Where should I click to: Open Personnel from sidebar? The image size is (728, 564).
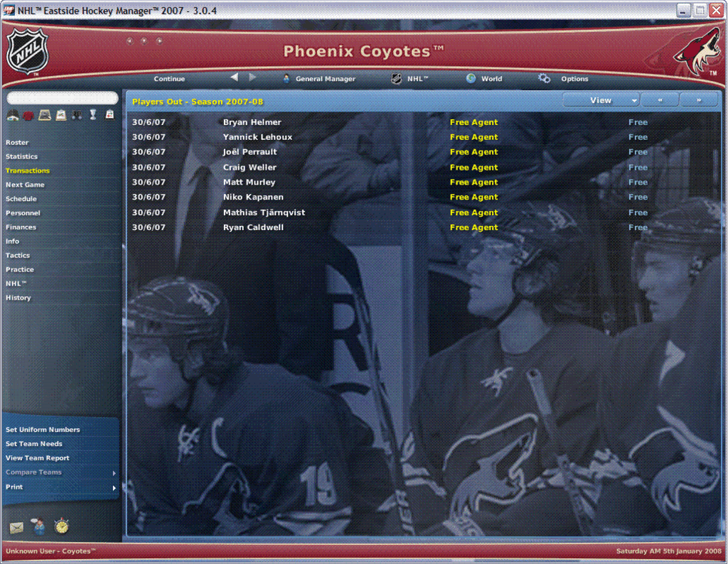pos(23,213)
